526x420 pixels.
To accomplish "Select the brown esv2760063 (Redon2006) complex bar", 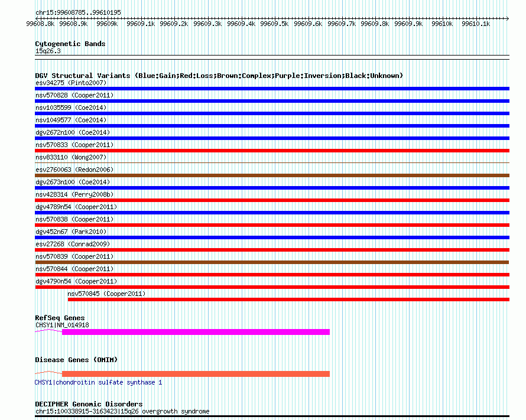I will (x=272, y=175).
